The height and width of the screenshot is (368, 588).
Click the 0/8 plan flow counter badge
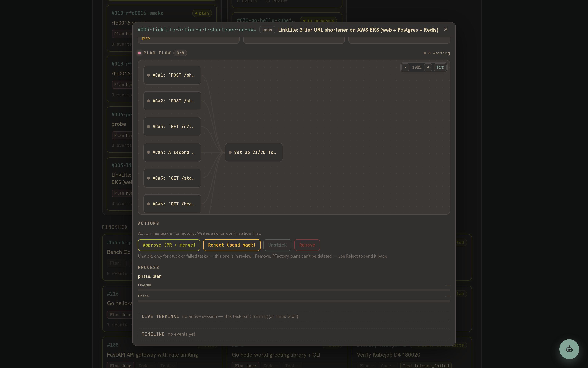point(180,53)
